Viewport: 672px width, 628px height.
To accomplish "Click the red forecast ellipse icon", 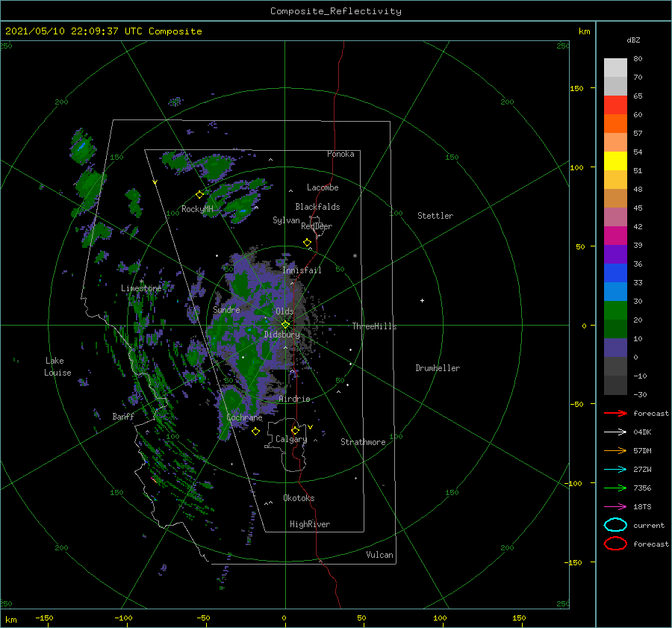I will tap(615, 544).
